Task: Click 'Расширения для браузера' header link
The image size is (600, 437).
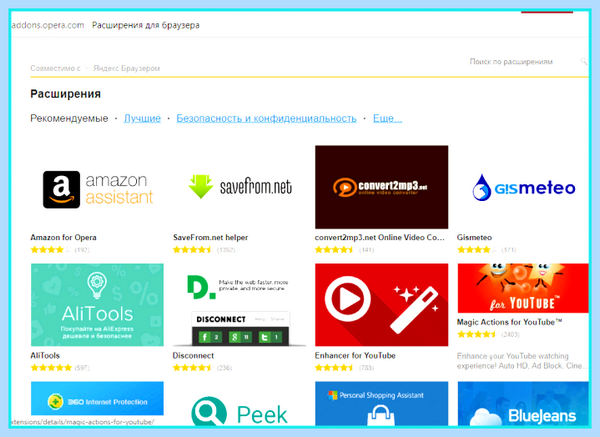Action: pos(146,25)
